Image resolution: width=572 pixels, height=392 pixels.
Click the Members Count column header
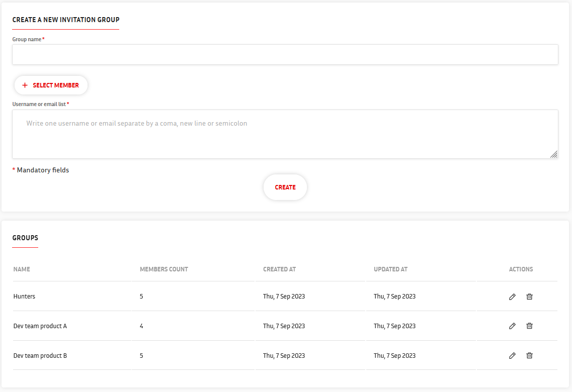tap(164, 269)
